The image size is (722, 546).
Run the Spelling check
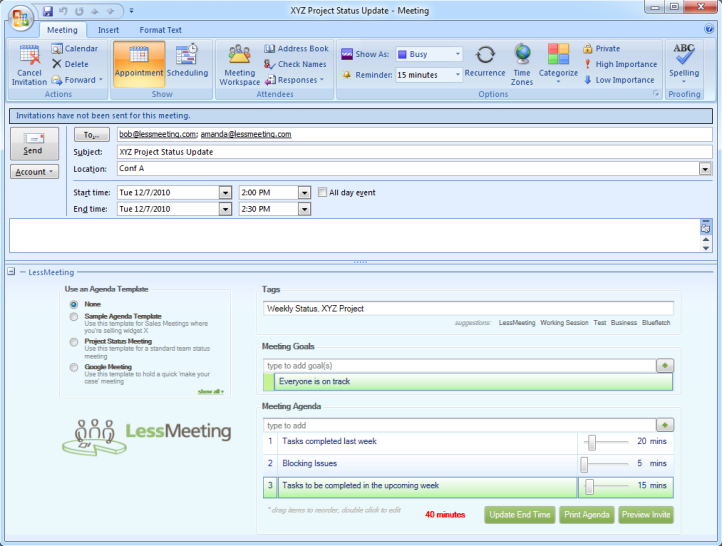point(684,63)
